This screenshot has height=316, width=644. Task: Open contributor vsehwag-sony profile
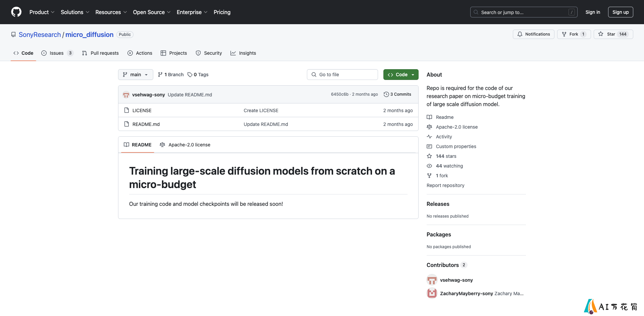click(x=456, y=280)
